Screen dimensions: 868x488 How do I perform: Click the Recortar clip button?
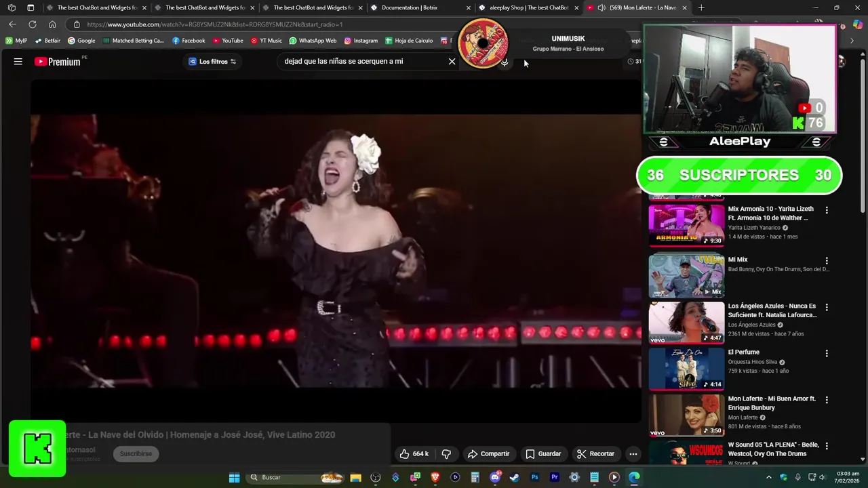[x=595, y=453]
